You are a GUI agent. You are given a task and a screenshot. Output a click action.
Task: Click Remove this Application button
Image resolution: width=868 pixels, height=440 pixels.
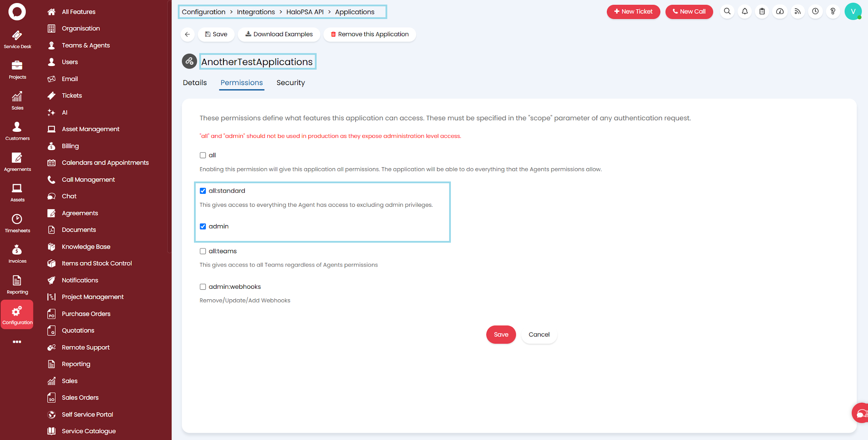pos(369,34)
